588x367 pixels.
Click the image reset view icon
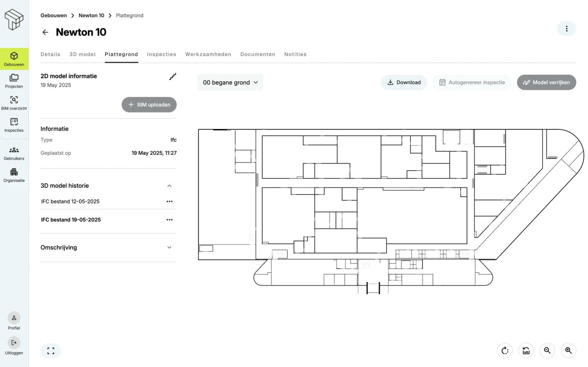tap(526, 350)
